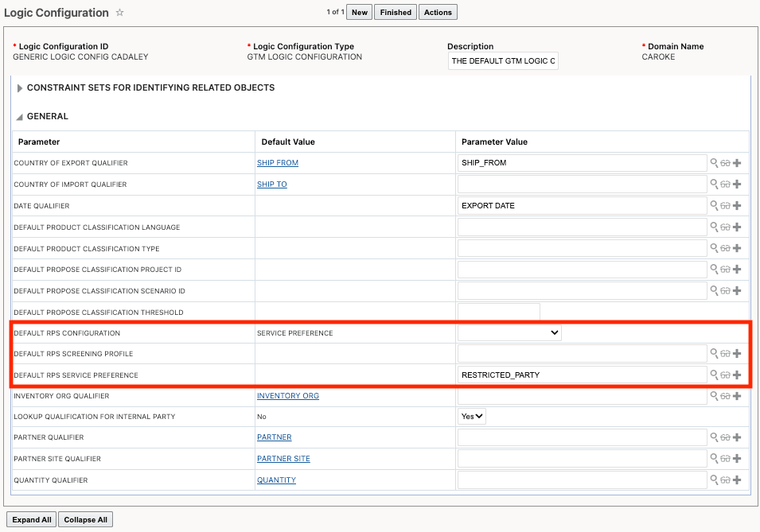Click the add plus icon for DEFAULT RPS SERVICE PREFERENCE
The width and height of the screenshot is (760, 532).
pos(736,375)
